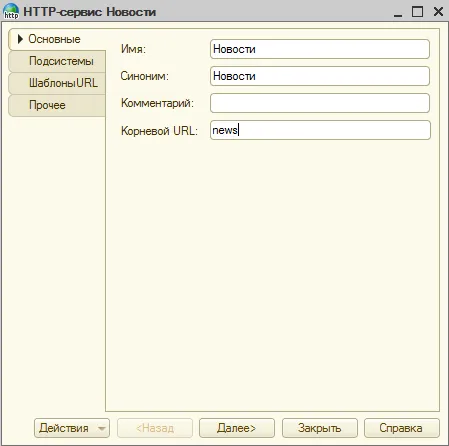The image size is (449, 446).
Task: Switch to the Основные tab
Action: click(57, 39)
